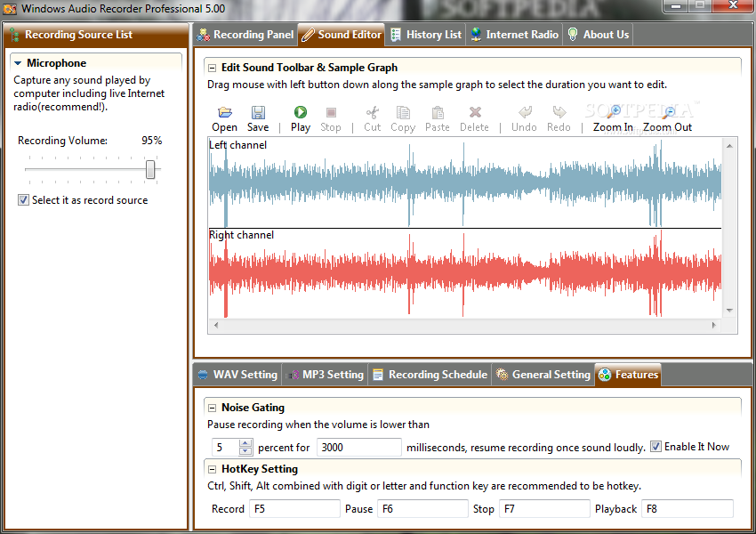Click the Zoom In magnifier icon

point(614,112)
